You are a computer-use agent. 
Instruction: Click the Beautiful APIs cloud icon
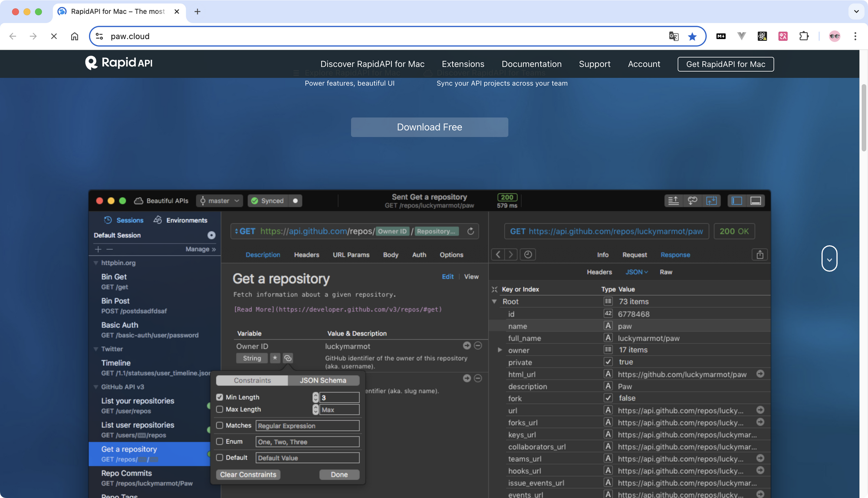point(138,201)
